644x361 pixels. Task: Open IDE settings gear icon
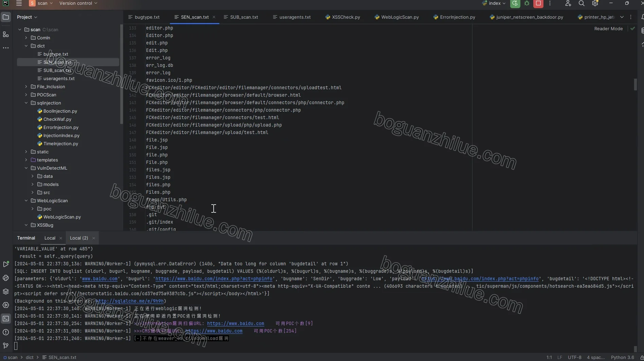pyautogui.click(x=595, y=3)
